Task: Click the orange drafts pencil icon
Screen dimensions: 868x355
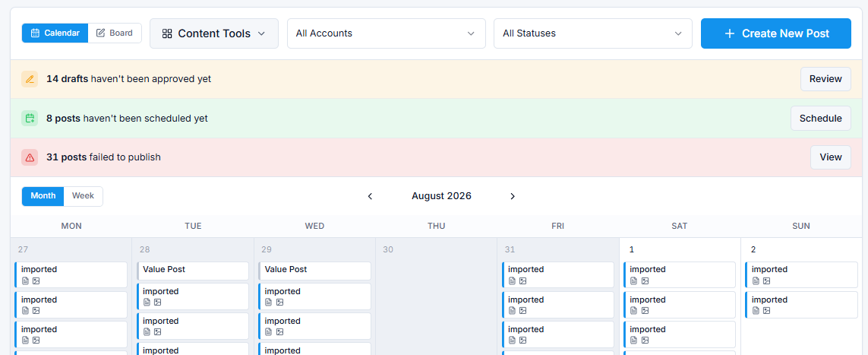Action: point(30,79)
